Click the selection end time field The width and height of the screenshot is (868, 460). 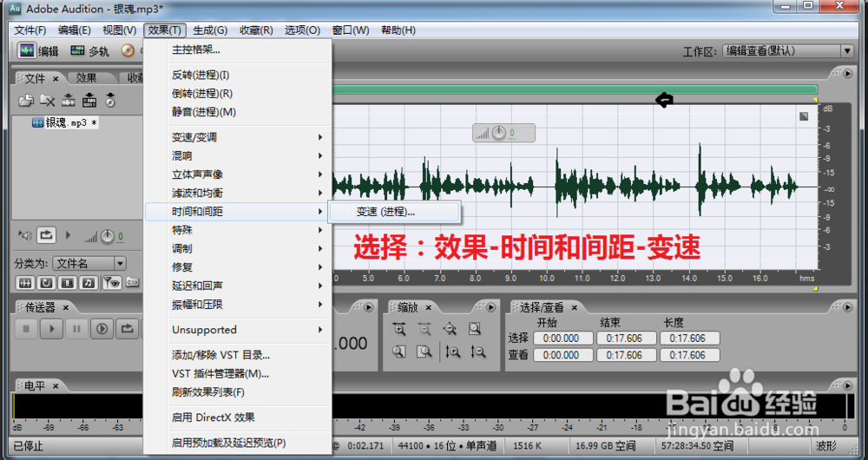pyautogui.click(x=626, y=338)
